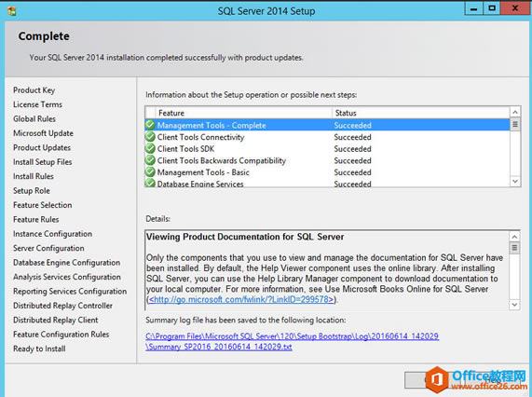Click Details box scroll down arrow
532x397 pixels.
pyautogui.click(x=514, y=305)
